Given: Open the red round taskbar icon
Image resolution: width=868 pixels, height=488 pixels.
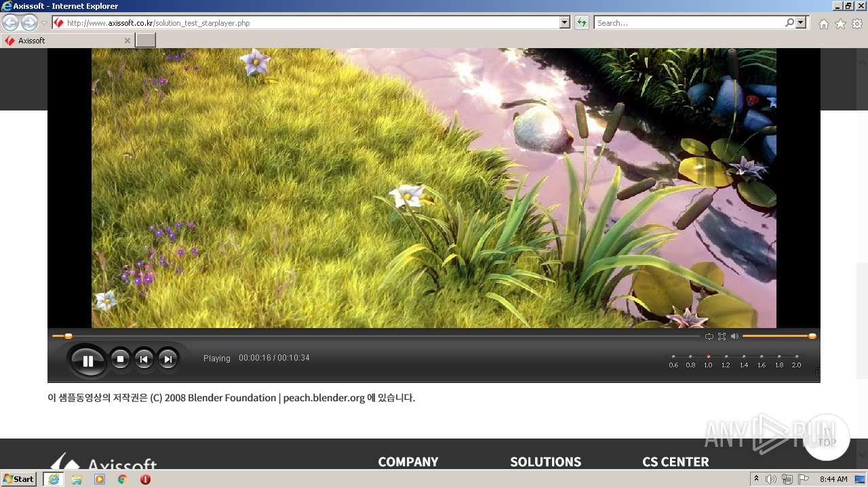Looking at the screenshot, I should pos(145,479).
